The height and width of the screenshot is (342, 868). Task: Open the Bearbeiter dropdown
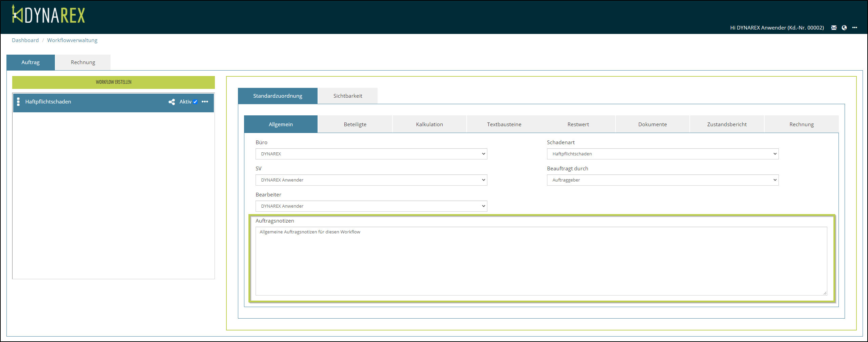click(371, 206)
